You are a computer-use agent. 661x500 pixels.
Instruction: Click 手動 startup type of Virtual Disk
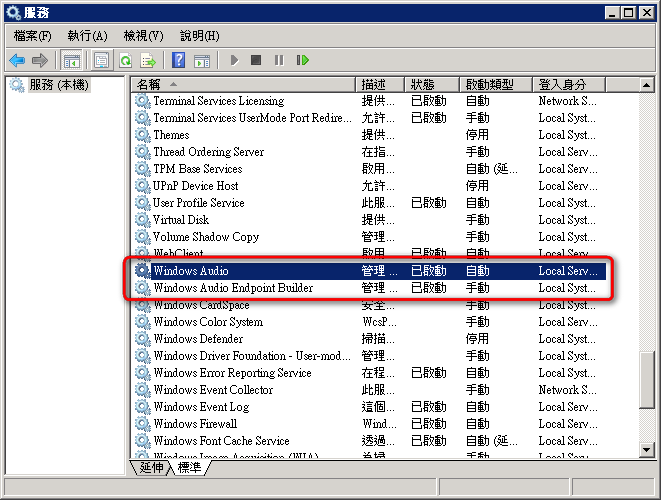click(477, 220)
